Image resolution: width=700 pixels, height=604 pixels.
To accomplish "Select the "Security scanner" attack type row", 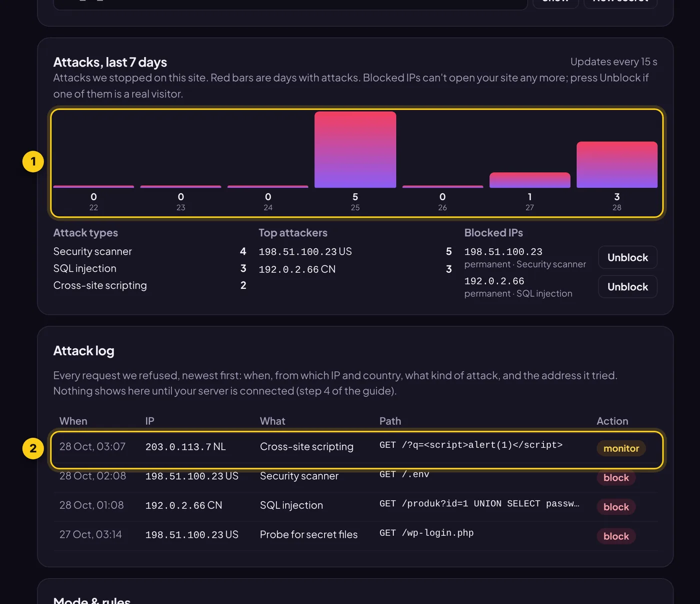I will tap(150, 251).
